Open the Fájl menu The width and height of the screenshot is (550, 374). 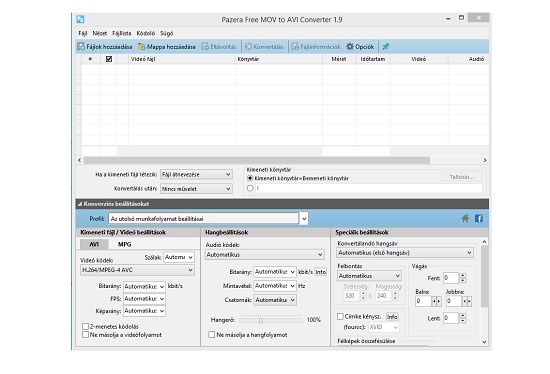point(83,33)
